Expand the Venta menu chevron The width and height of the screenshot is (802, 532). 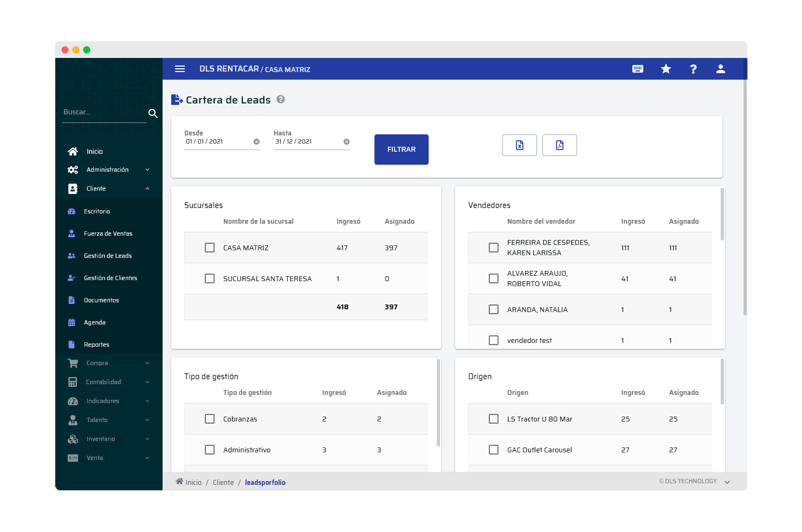coord(147,458)
